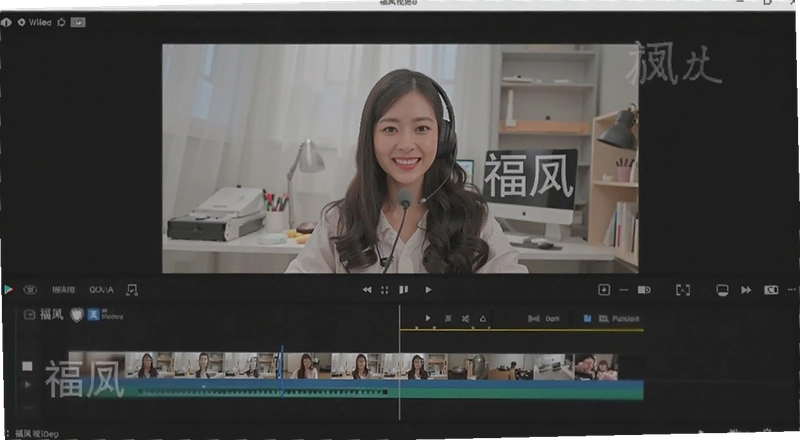Image resolution: width=800 pixels, height=440 pixels.
Task: Select the Wiled item in top bar
Action: tap(40, 22)
